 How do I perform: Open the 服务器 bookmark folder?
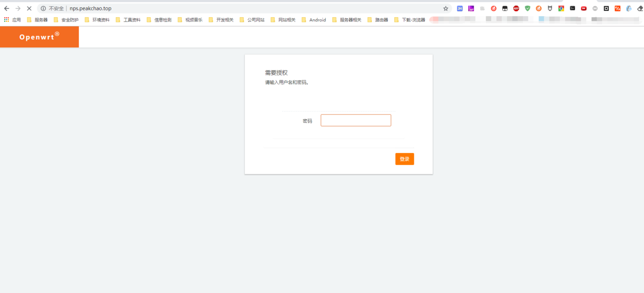[37, 20]
